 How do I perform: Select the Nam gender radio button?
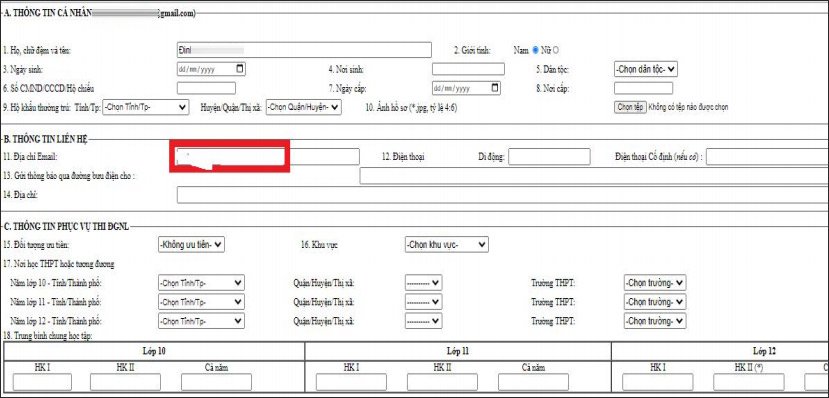(535, 51)
